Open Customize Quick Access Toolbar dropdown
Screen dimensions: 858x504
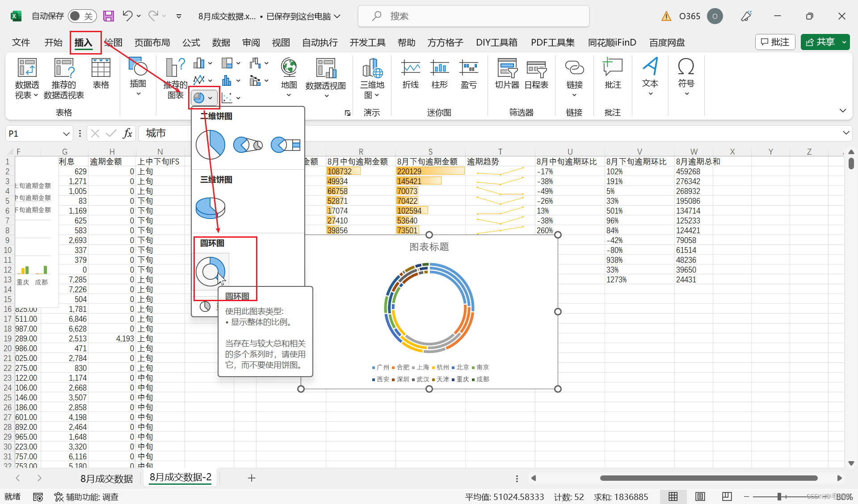tap(179, 16)
